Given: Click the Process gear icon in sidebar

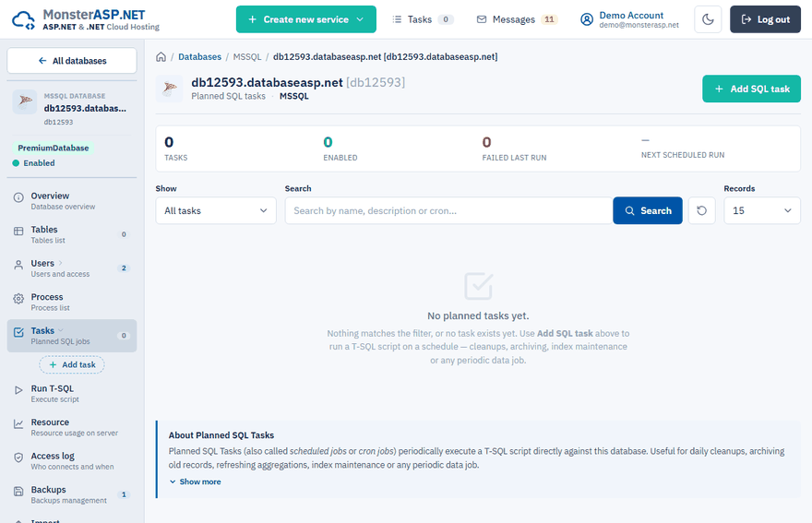Looking at the screenshot, I should 18,298.
